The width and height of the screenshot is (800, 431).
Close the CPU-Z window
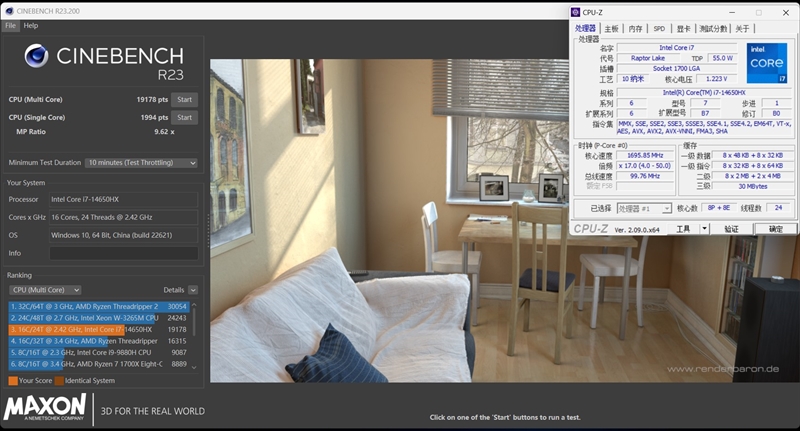(786, 13)
